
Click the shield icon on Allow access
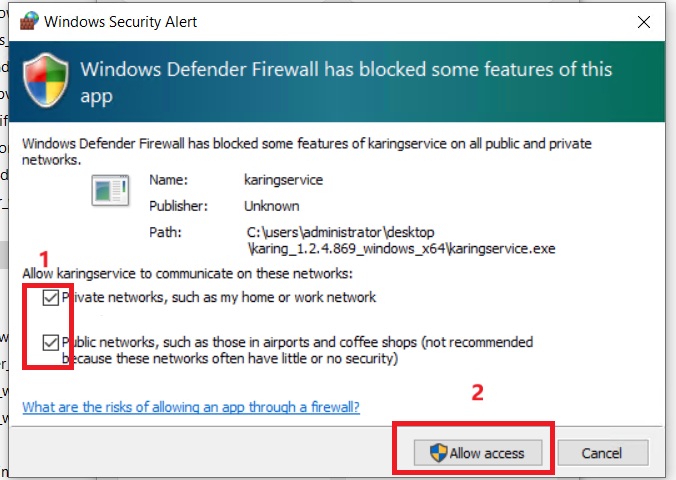pyautogui.click(x=438, y=453)
